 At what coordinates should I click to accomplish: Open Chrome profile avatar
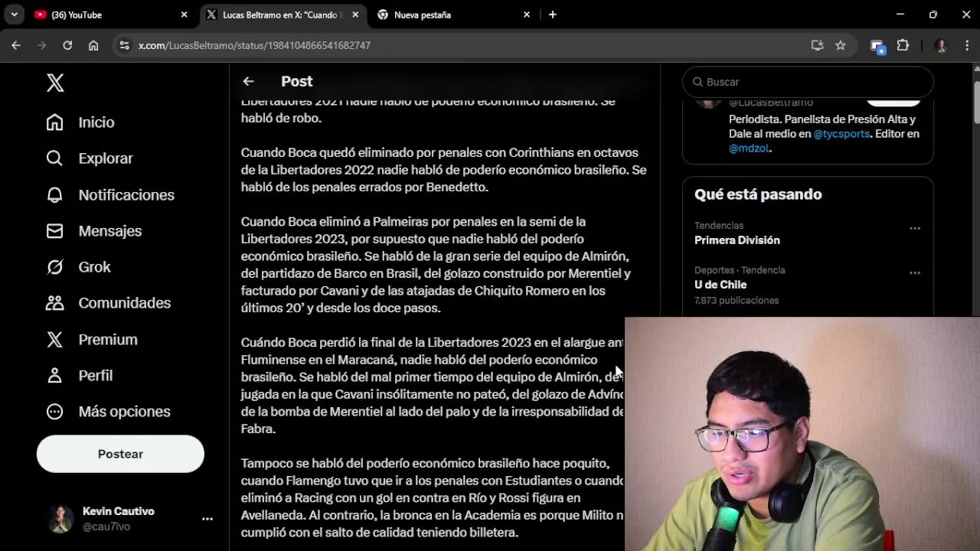click(x=941, y=45)
